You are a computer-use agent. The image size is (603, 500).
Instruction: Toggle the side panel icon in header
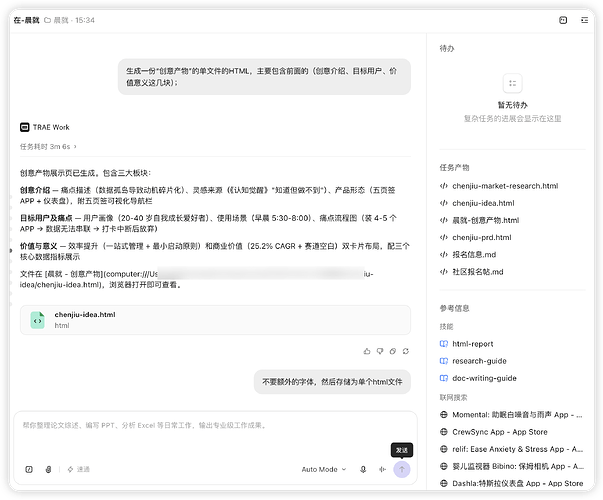(563, 20)
